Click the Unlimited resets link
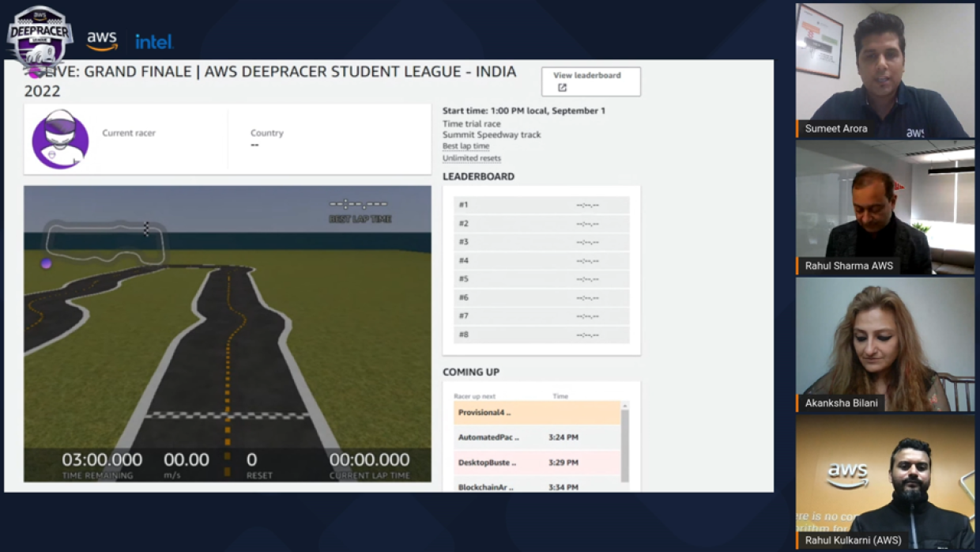Screen dimensions: 980x552 471,158
